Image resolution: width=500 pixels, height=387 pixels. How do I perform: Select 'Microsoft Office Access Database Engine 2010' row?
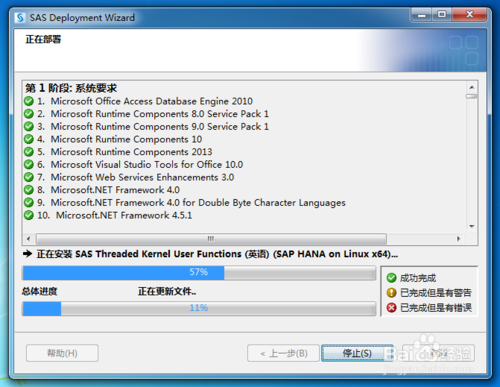coord(145,101)
